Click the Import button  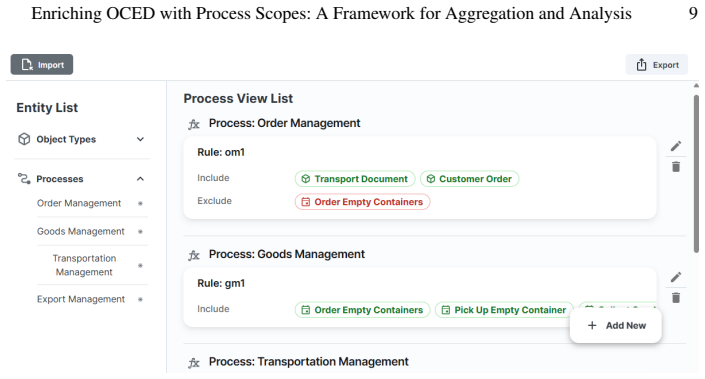42,65
